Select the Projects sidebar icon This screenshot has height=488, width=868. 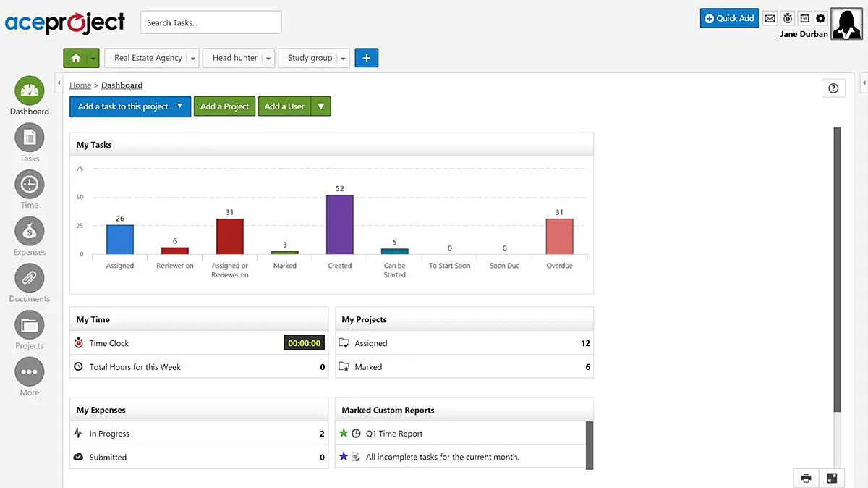29,326
